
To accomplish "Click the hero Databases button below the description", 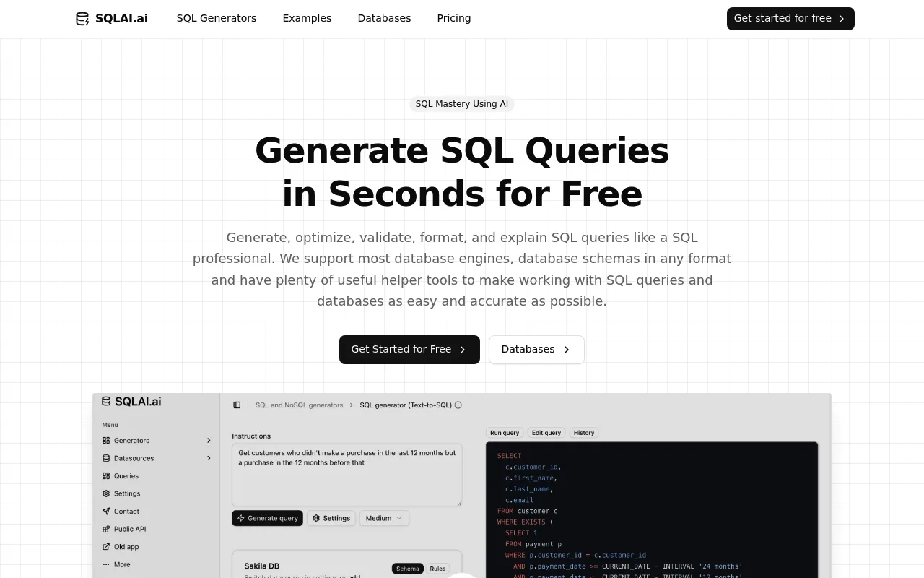I will point(536,350).
